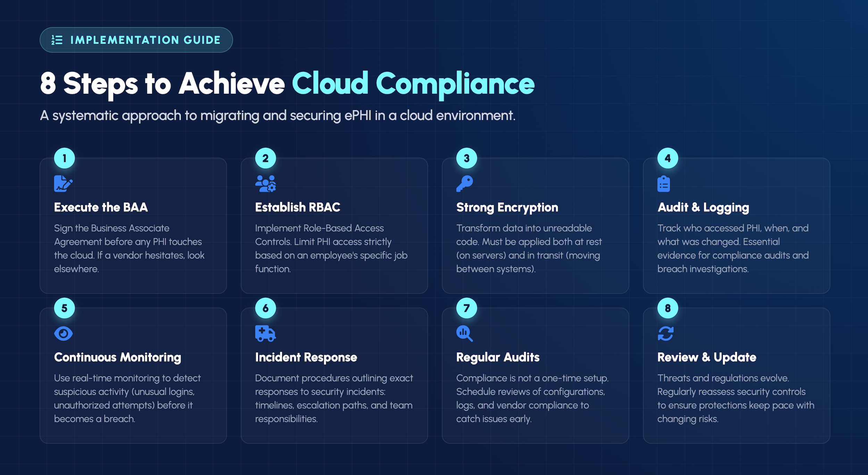The height and width of the screenshot is (475, 868).
Task: Click the Strong Encryption card title
Action: [507, 207]
